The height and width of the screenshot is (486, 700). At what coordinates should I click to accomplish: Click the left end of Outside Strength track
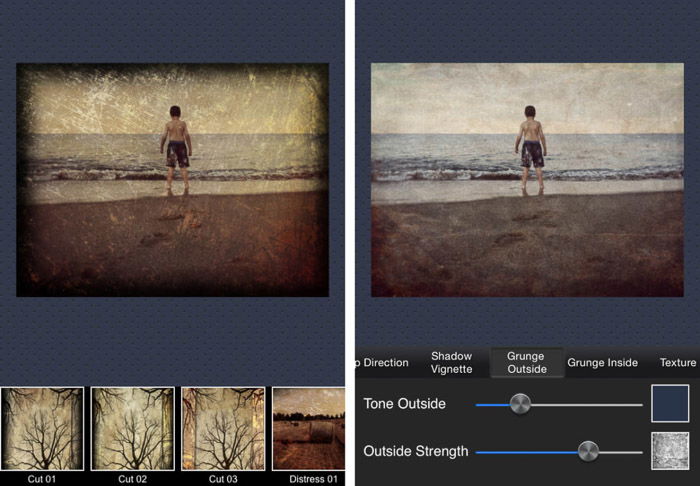(x=479, y=453)
